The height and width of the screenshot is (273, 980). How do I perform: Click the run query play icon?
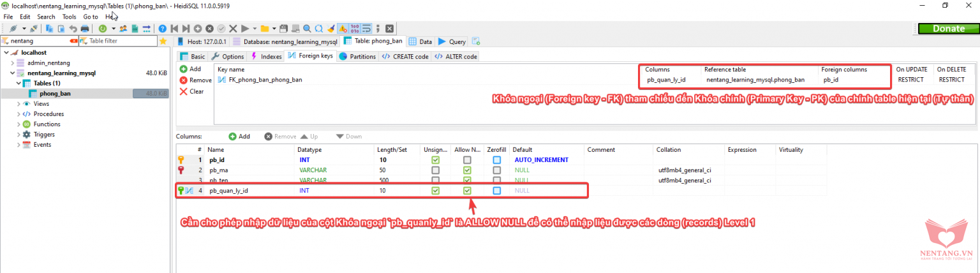(244, 29)
